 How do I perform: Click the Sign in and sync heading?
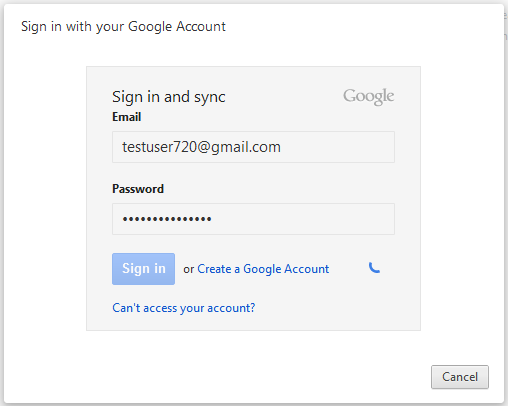(169, 97)
